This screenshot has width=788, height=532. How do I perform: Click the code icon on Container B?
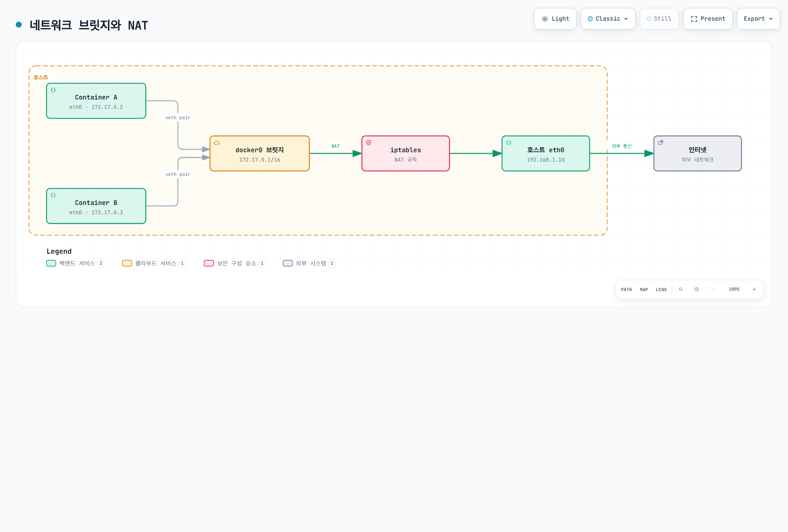(x=53, y=195)
